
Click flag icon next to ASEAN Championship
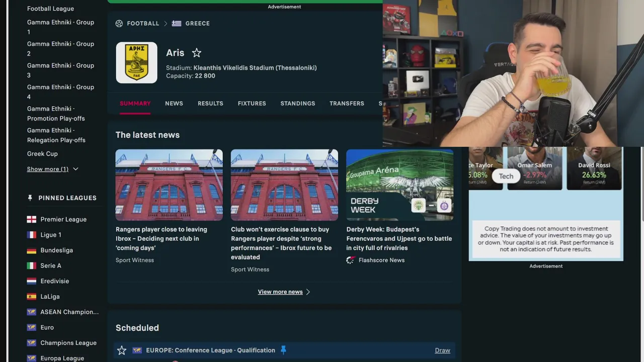point(32,312)
